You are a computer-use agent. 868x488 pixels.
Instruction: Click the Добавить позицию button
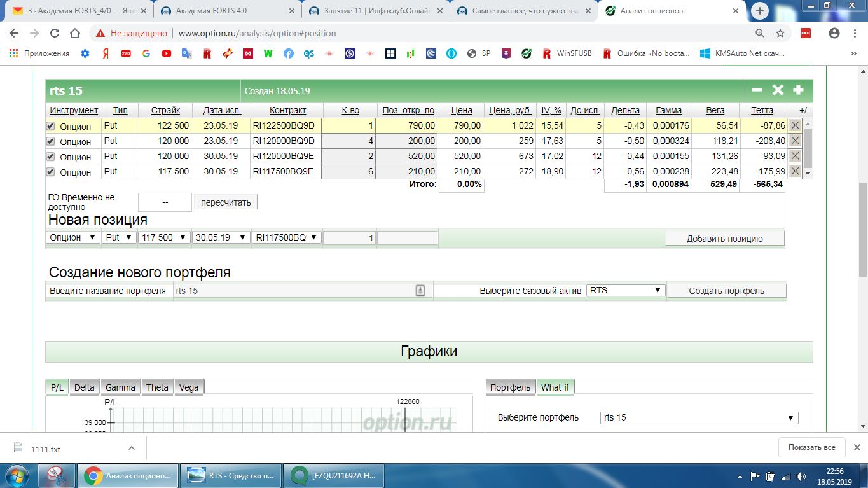[x=725, y=239]
